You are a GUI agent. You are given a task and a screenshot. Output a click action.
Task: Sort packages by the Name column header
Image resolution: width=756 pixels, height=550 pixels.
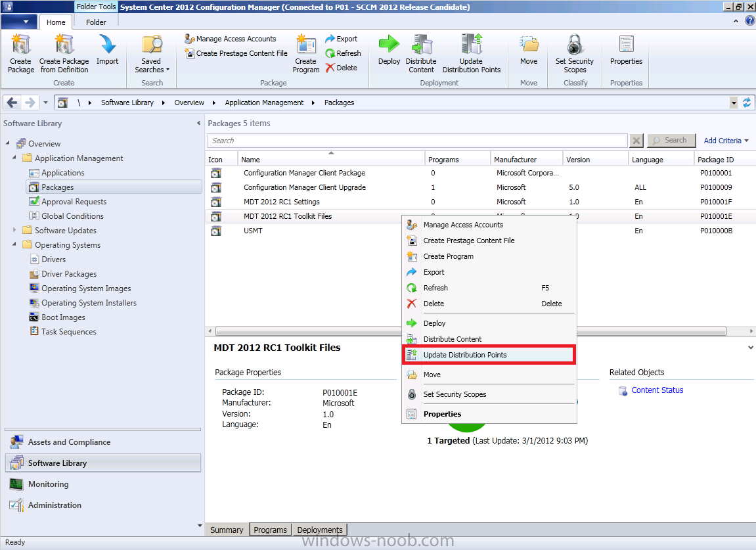(331, 159)
